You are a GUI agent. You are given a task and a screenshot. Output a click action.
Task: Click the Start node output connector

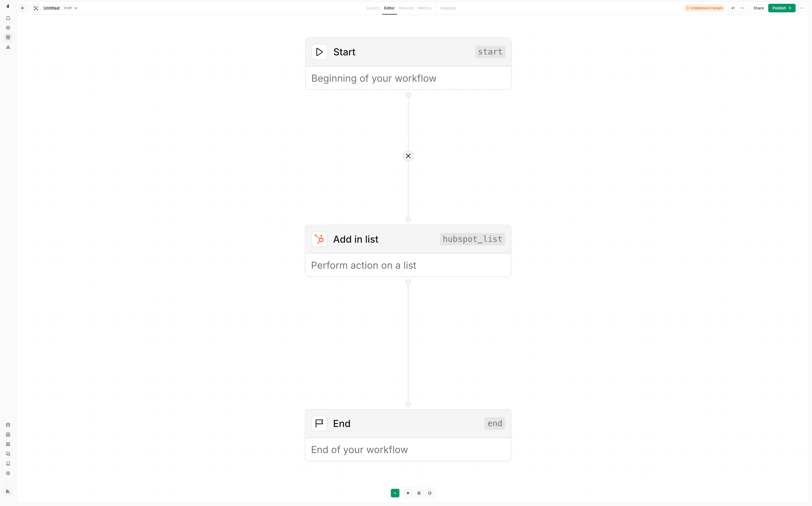coord(408,95)
